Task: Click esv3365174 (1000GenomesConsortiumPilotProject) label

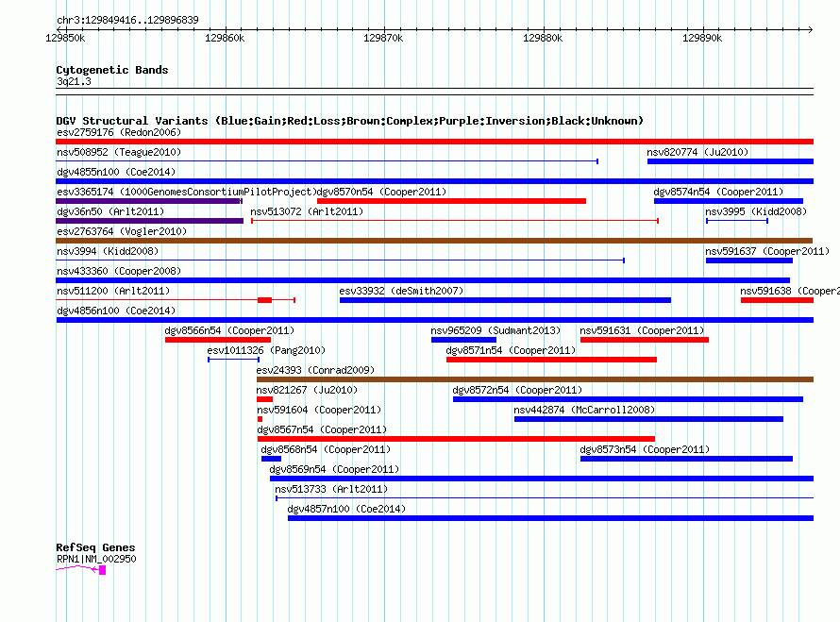Action: [187, 192]
